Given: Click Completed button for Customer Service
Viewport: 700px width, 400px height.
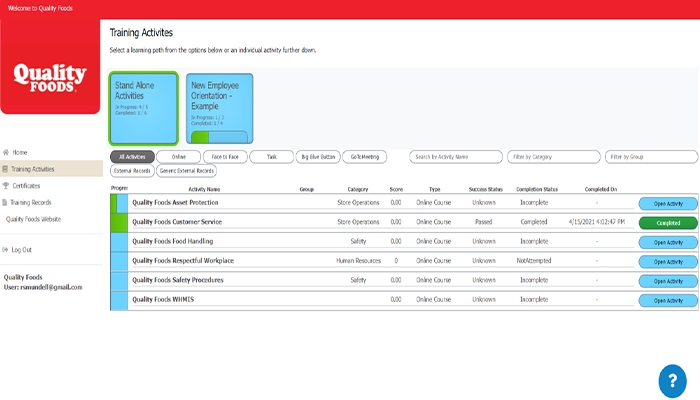Looking at the screenshot, I should pos(667,223).
